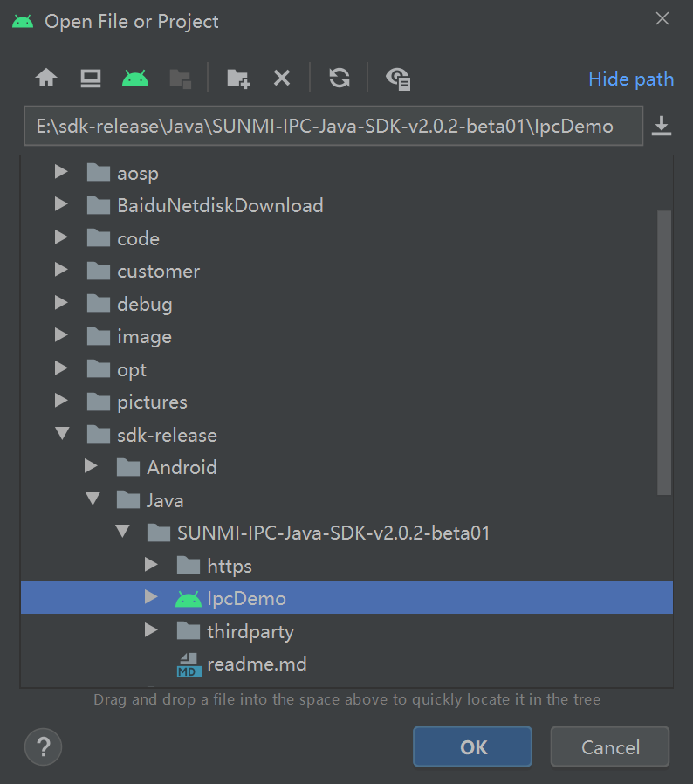Image resolution: width=693 pixels, height=784 pixels.
Task: Select the customer folder name
Action: (x=159, y=272)
